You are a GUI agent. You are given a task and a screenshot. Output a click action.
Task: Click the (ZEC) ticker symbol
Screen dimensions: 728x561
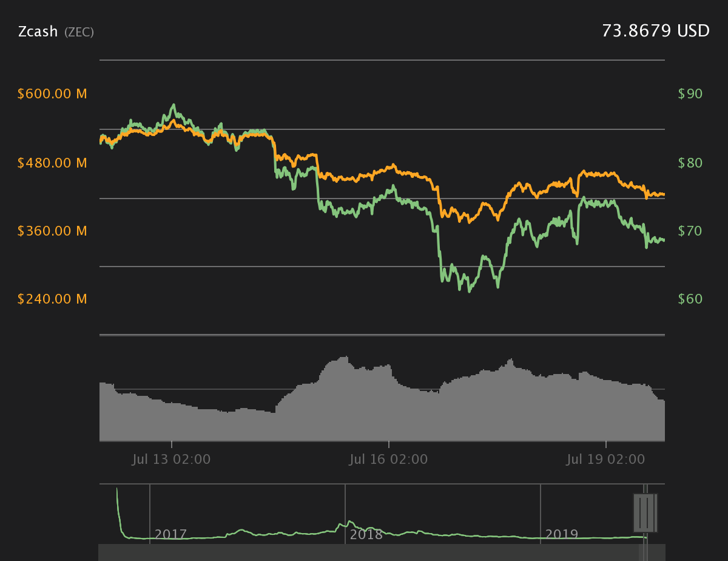click(x=79, y=32)
